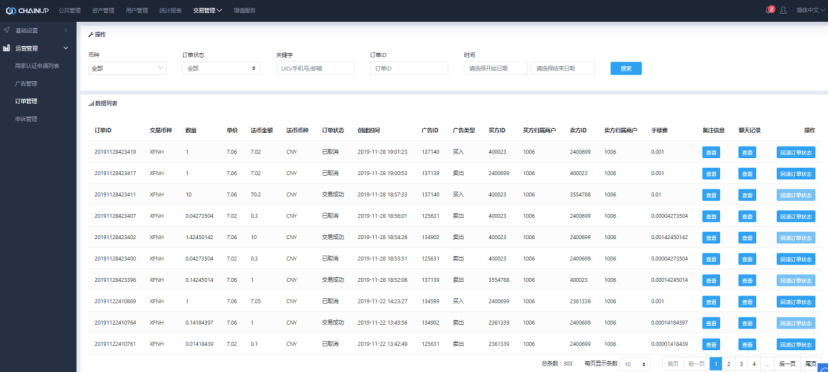Viewport: 829px width, 372px height.
Task: Click the ChainUp logo
Action: click(27, 10)
